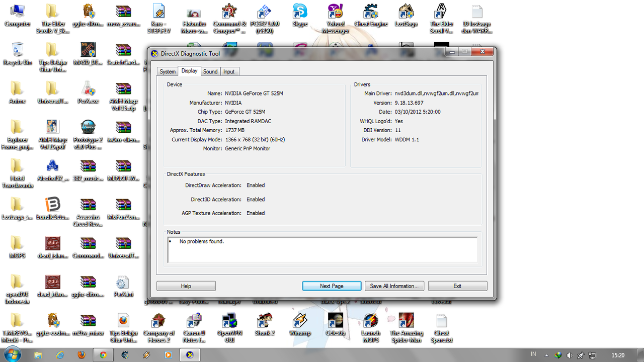The height and width of the screenshot is (362, 644).
Task: Select the Anime folder
Action: [17, 93]
